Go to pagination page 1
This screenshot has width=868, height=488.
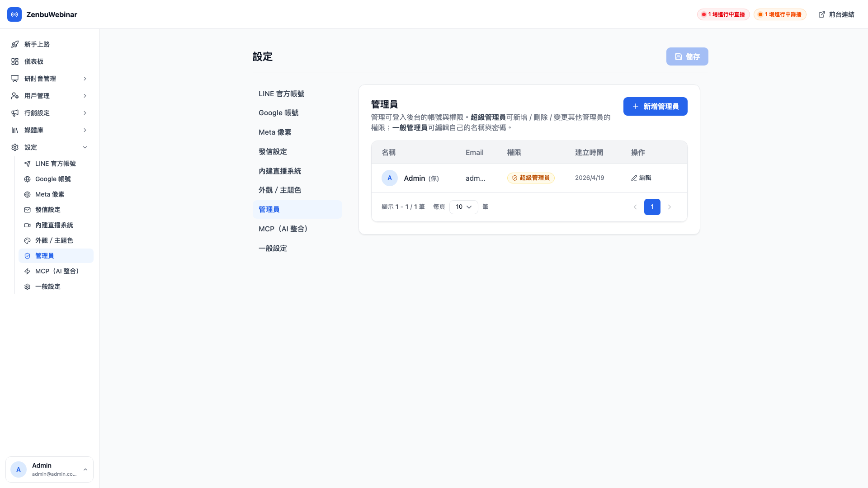[652, 207]
